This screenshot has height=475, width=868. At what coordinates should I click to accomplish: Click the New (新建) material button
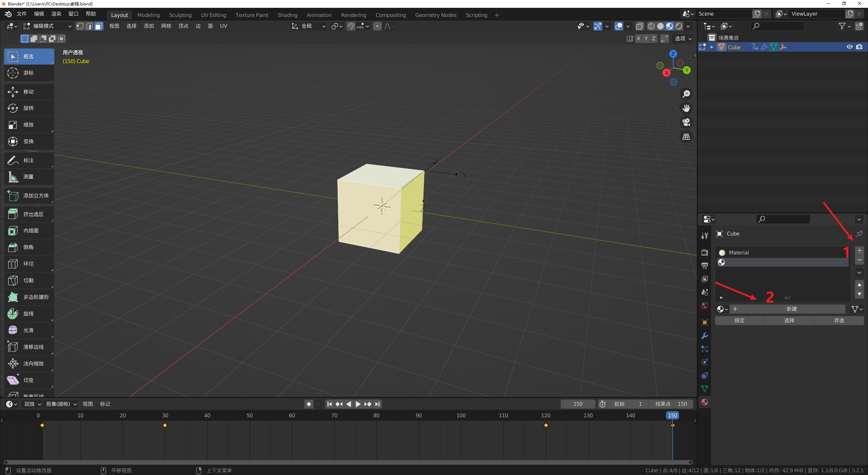pyautogui.click(x=791, y=309)
